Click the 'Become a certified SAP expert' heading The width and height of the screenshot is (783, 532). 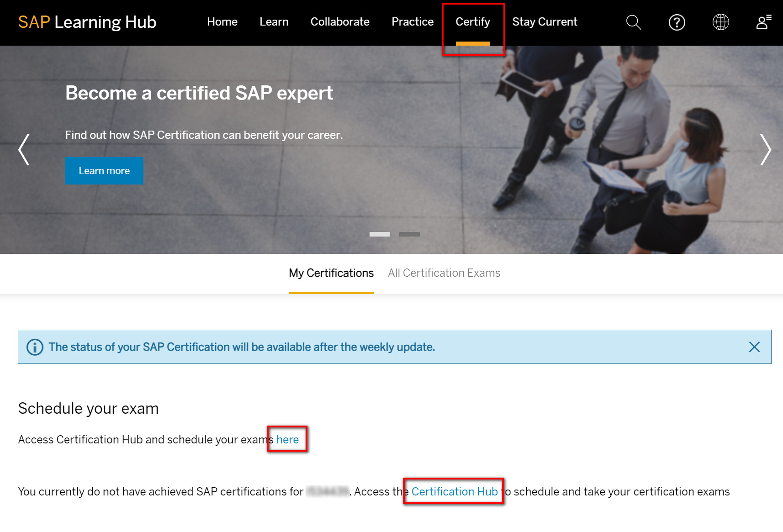pos(199,93)
